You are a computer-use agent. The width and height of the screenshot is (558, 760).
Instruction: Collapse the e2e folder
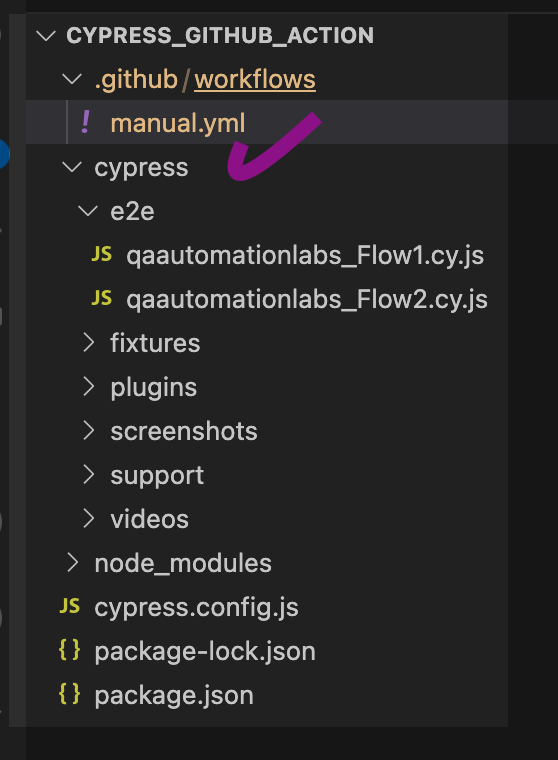(88, 211)
